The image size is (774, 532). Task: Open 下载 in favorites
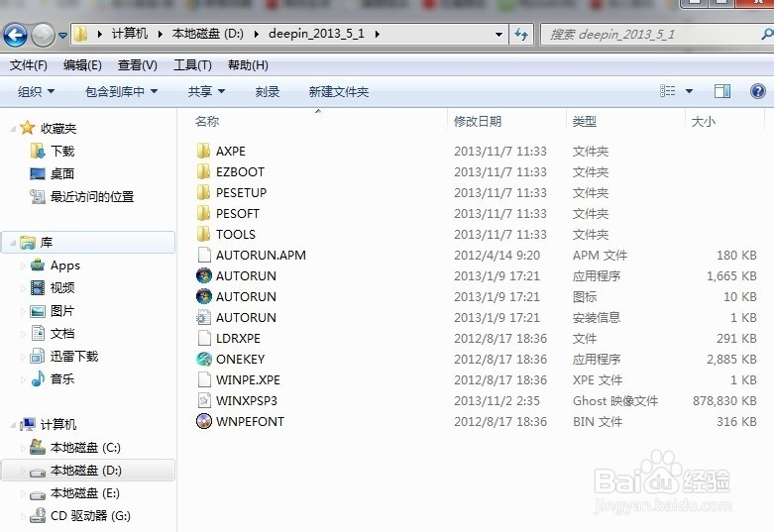tap(62, 151)
